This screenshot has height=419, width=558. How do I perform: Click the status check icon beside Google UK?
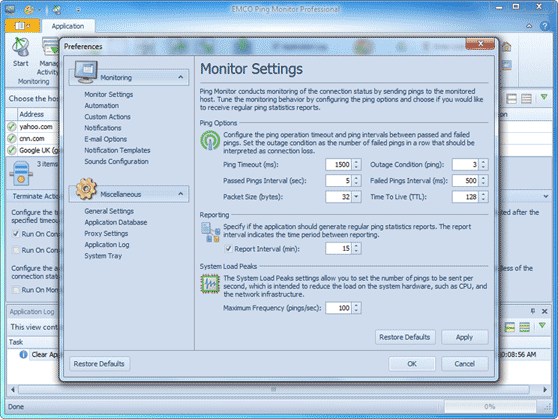11,150
